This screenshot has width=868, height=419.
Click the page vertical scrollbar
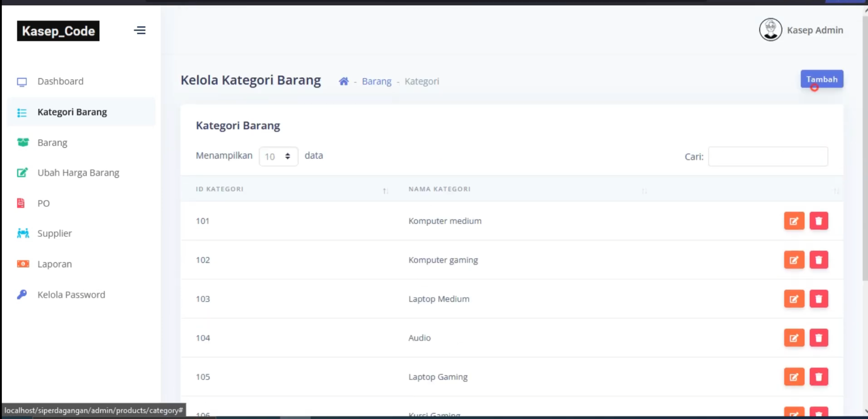[865, 148]
